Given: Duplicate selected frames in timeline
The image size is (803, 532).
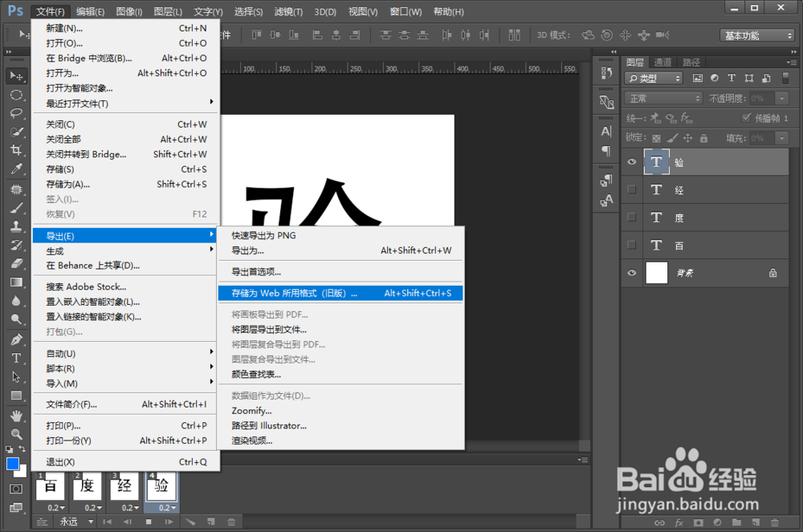Looking at the screenshot, I should 211,522.
